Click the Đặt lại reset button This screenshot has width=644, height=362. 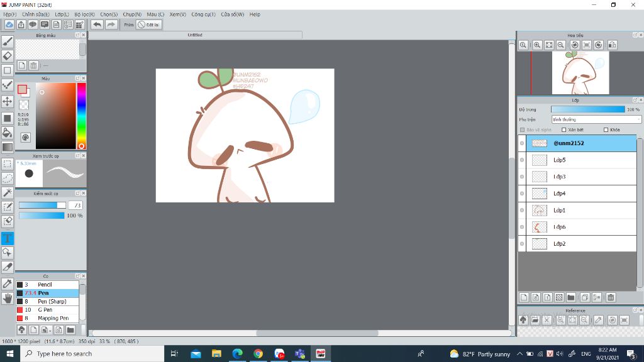click(x=148, y=25)
